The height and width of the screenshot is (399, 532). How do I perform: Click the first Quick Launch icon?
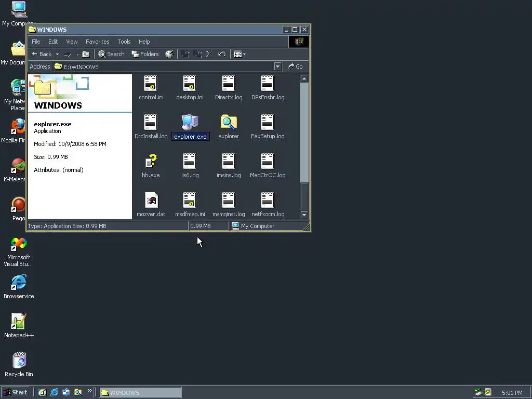point(42,393)
